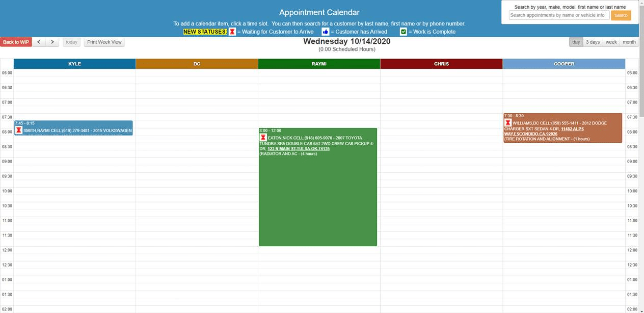Click the hourglass status icon on WILLIAMS appointment
The height and width of the screenshot is (313, 644).
pyautogui.click(x=508, y=123)
